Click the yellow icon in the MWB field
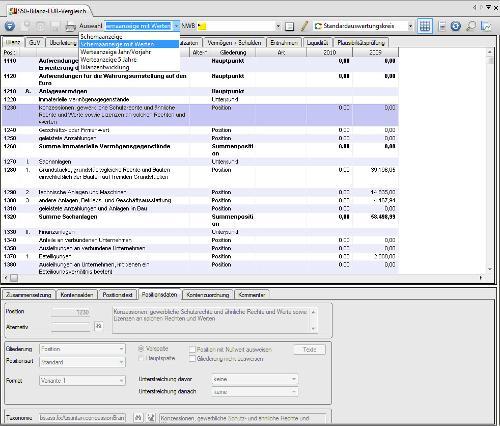500x426 pixels. (202, 26)
